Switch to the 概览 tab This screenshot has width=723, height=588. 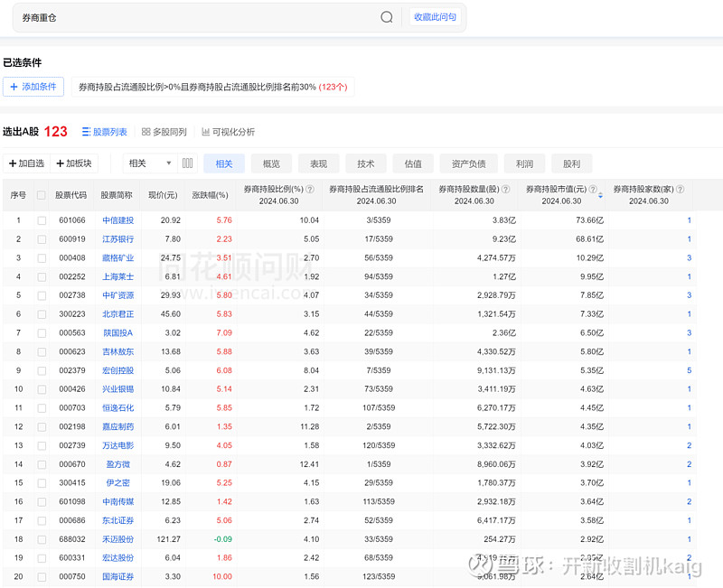point(271,163)
